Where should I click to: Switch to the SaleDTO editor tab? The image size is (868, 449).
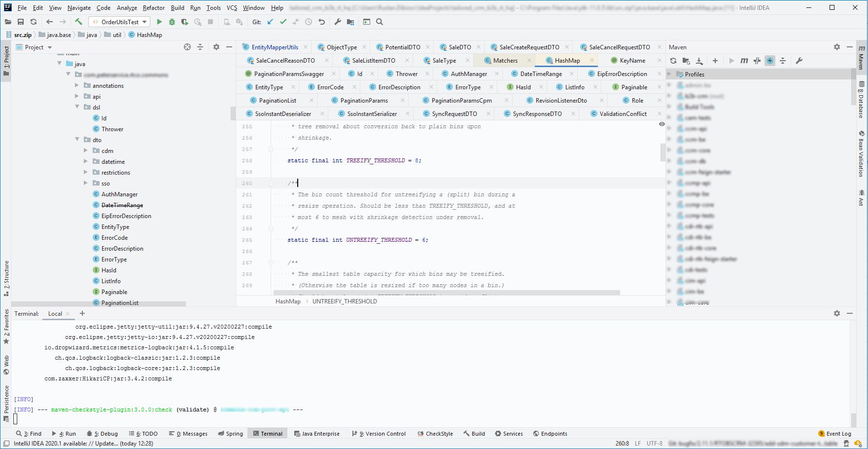459,47
